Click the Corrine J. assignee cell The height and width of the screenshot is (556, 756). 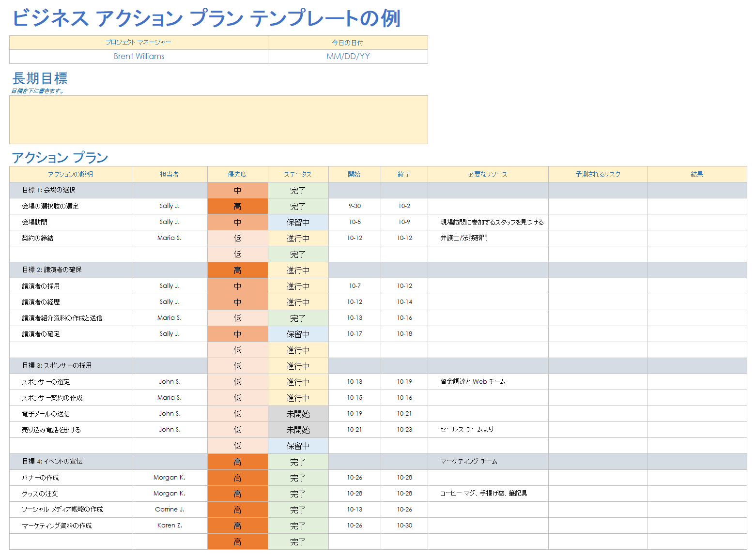(170, 510)
